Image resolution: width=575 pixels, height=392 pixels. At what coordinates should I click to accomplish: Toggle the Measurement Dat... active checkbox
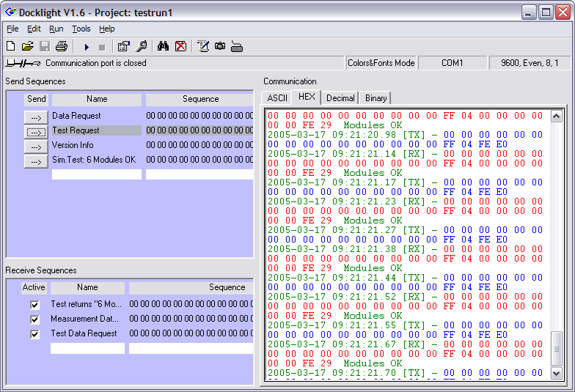(35, 319)
